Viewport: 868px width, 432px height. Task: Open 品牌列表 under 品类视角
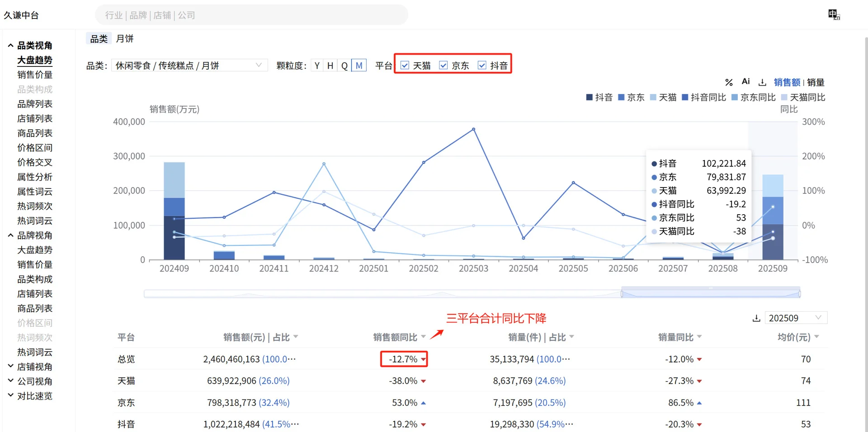tap(35, 104)
